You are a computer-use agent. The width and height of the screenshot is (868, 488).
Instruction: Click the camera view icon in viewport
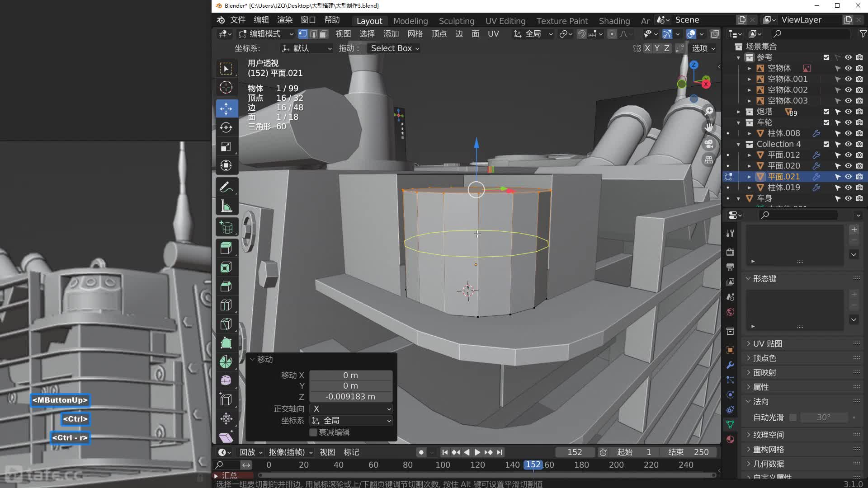tap(709, 144)
